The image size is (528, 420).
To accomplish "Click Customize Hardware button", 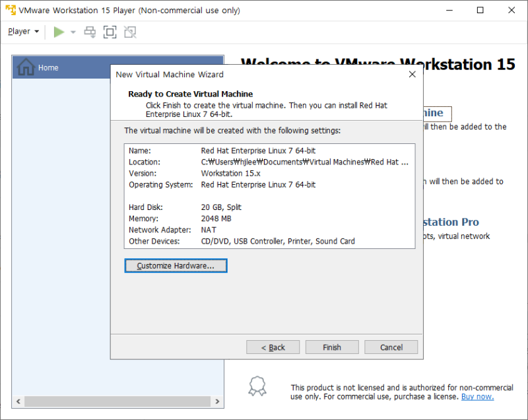I will (x=176, y=265).
